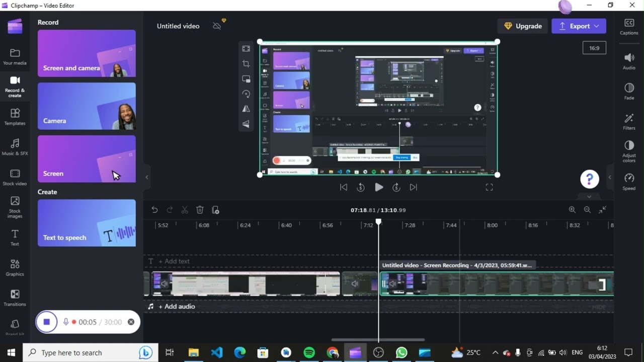Collapse the left Record panel

pyautogui.click(x=146, y=177)
